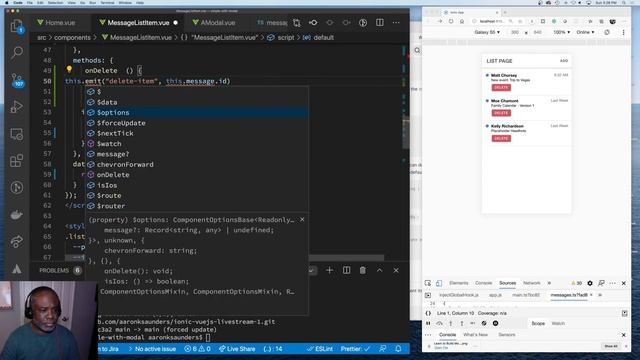Open the Explorer view in activity bar
This screenshot has width=640, height=360.
pyautogui.click(x=16, y=26)
